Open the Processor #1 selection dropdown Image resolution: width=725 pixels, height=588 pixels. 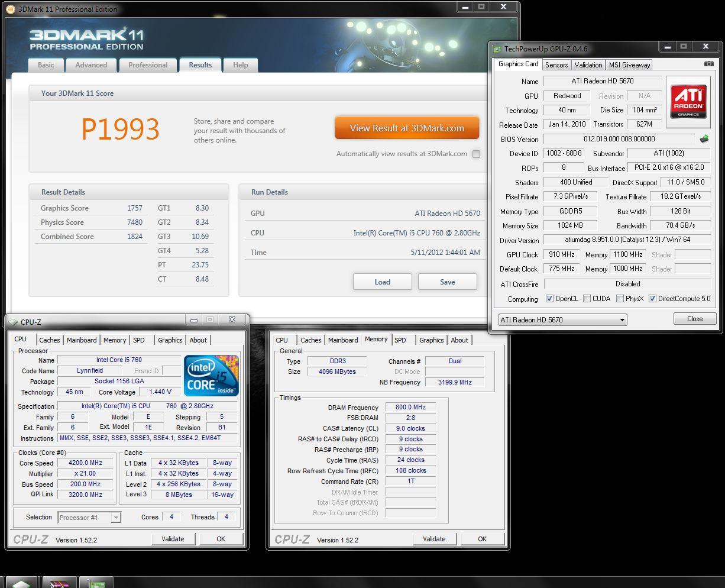(x=89, y=518)
